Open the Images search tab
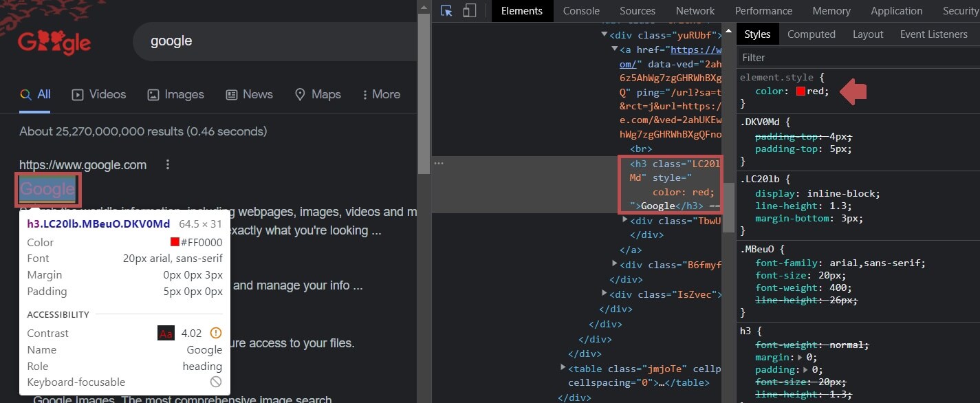Screen dimensions: 980x403 pos(176,94)
